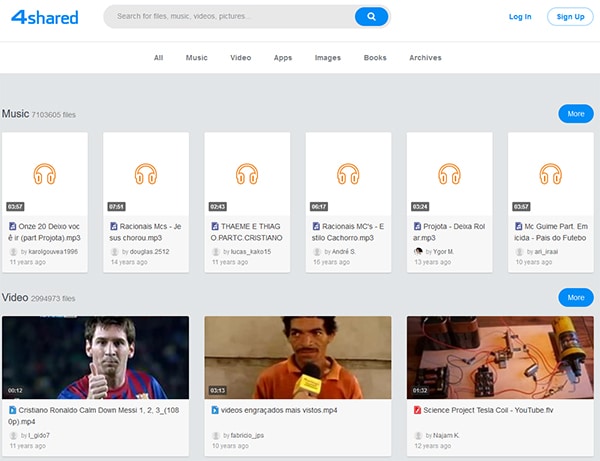The height and width of the screenshot is (461, 600).
Task: Select the Archives category tab
Action: 425,58
